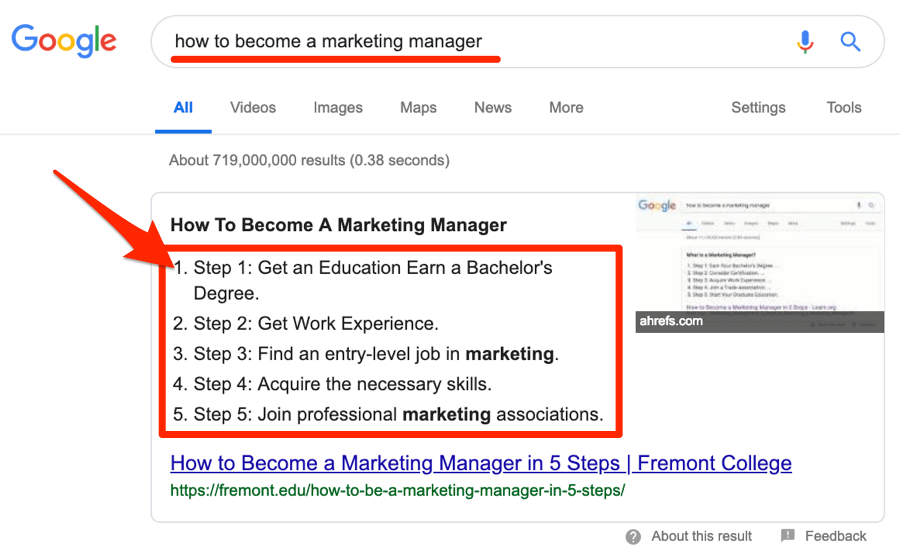Click the ahrefs.com caption on the thumbnail

671,322
